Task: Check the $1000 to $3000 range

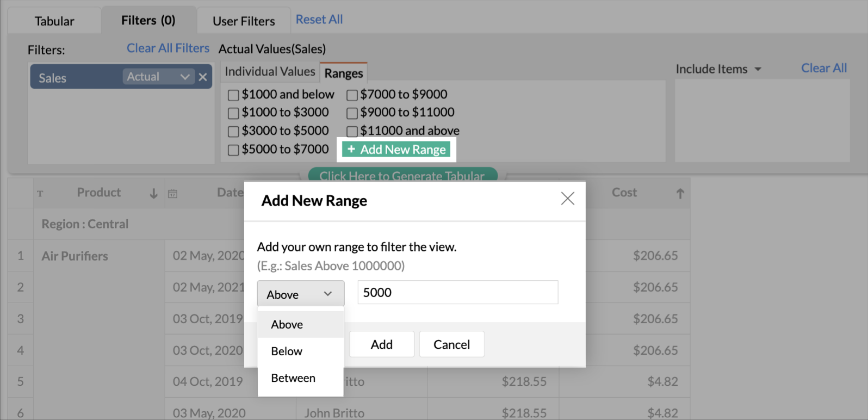Action: tap(233, 113)
